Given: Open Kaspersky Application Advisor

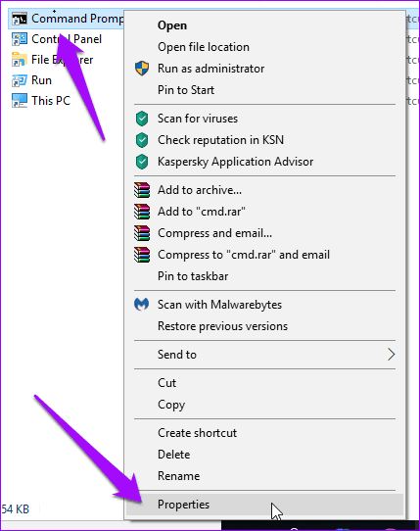Looking at the screenshot, I should (236, 162).
